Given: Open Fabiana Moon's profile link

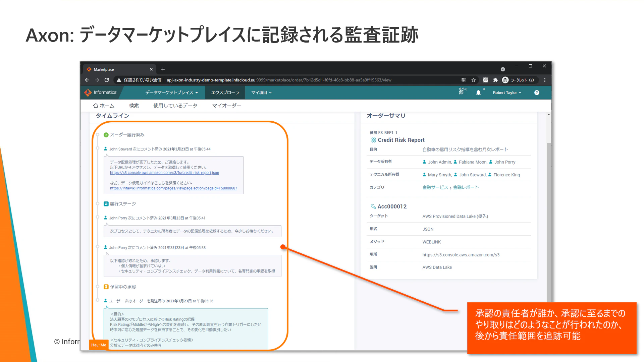Looking at the screenshot, I should (472, 162).
